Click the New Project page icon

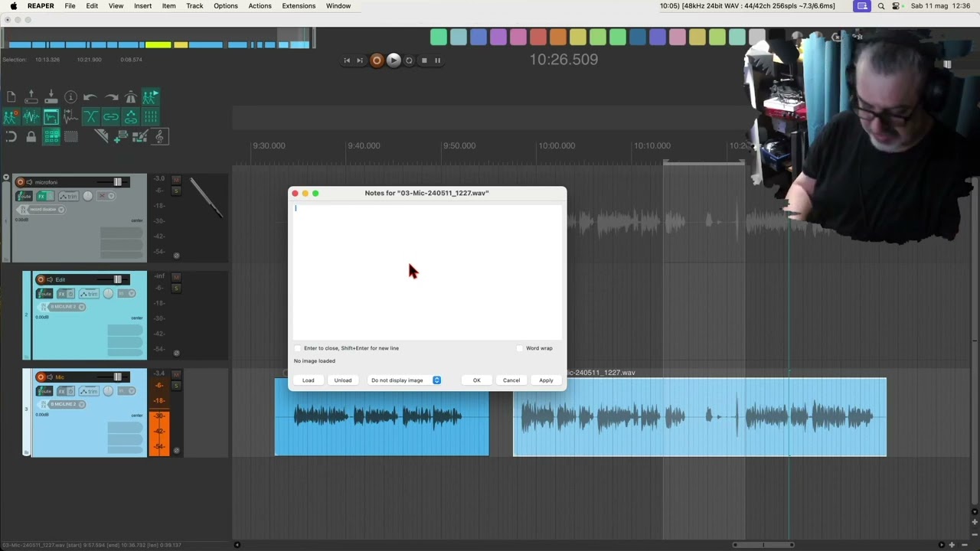11,96
